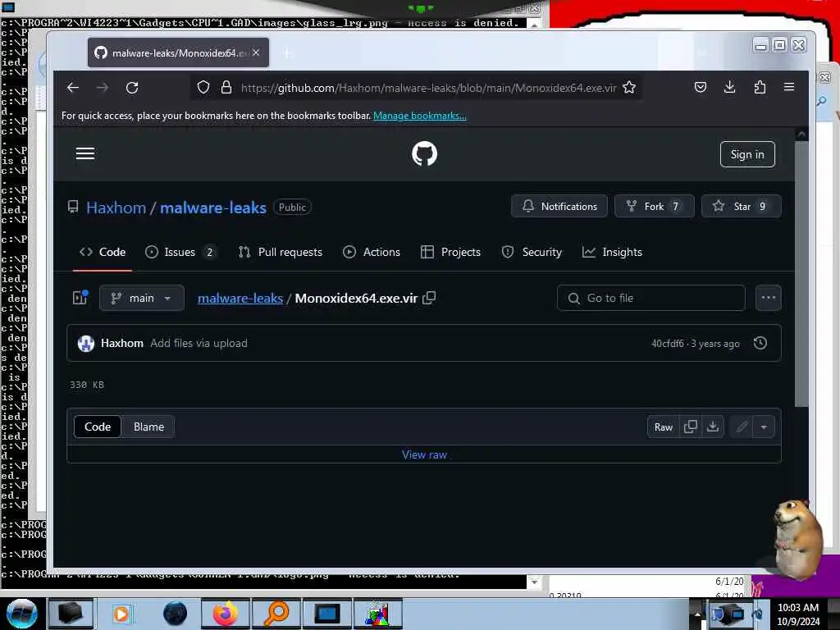This screenshot has height=630, width=840.
Task: Copy raw file contents icon
Action: pos(691,427)
